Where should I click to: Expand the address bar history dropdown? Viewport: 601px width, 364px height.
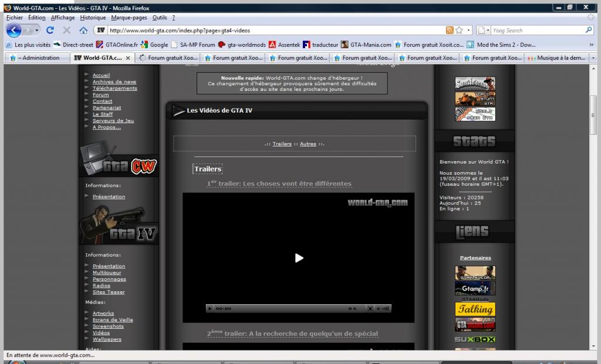pos(468,30)
